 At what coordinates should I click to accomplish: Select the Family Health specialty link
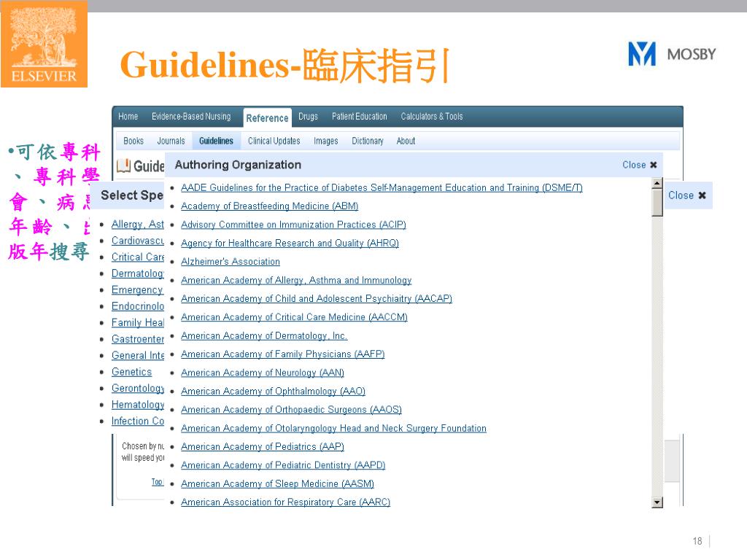tap(138, 323)
